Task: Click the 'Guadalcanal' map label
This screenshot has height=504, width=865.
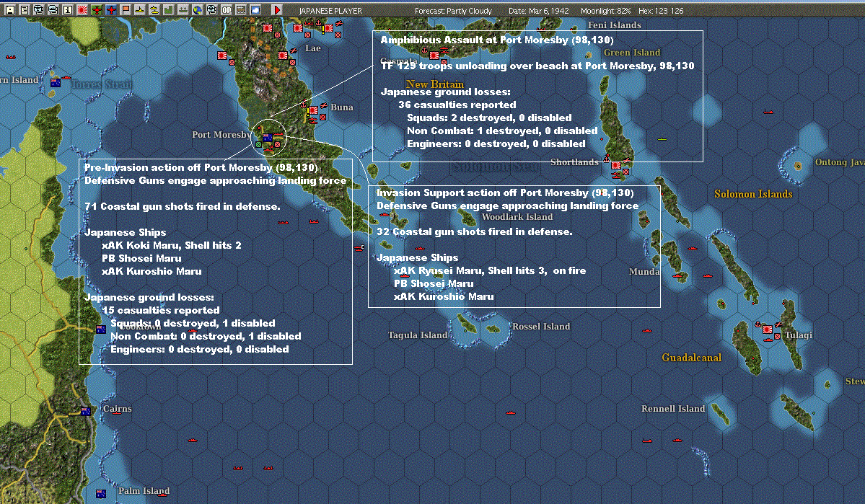Action: [x=692, y=358]
